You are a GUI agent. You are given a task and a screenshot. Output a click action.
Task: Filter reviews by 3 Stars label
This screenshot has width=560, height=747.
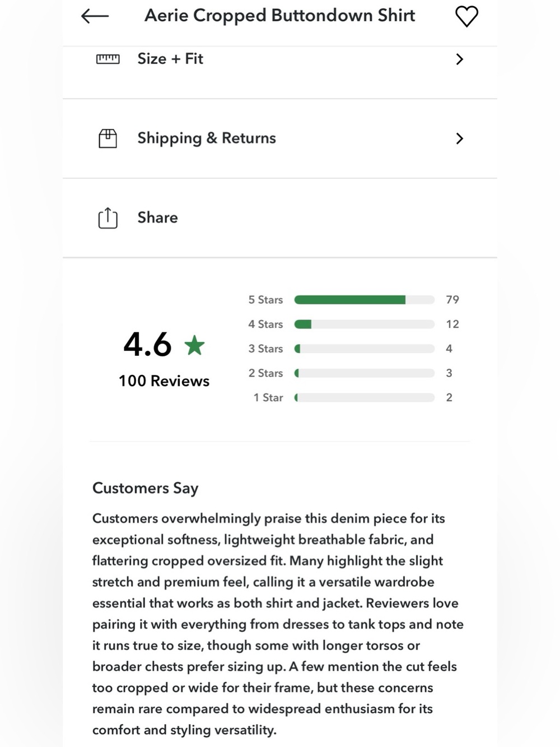click(265, 349)
